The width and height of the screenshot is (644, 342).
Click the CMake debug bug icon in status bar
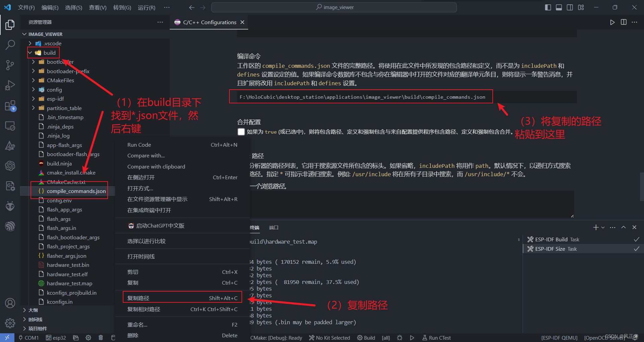(399, 338)
